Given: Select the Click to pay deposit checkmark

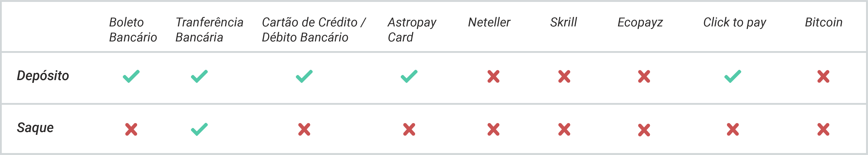Looking at the screenshot, I should 732,76.
